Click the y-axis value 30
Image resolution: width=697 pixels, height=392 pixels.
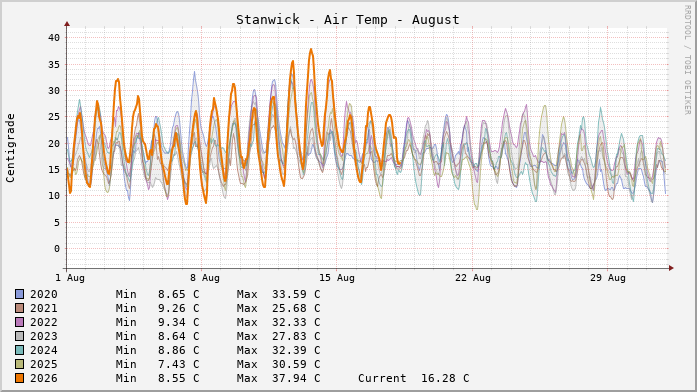(x=54, y=91)
